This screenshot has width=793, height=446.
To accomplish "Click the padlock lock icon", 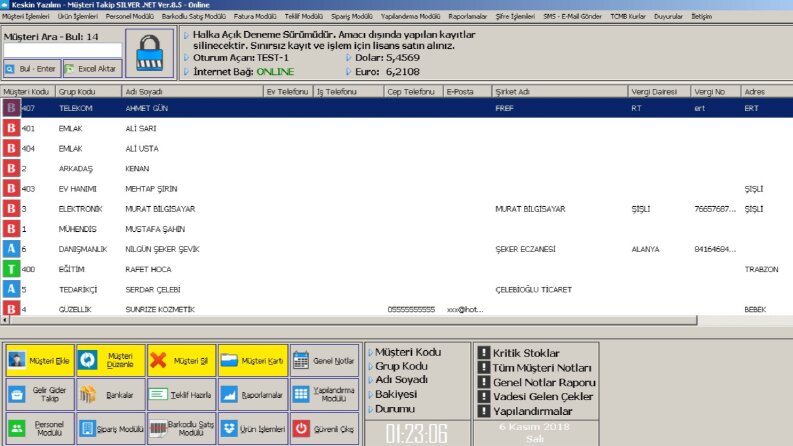I will [x=150, y=54].
